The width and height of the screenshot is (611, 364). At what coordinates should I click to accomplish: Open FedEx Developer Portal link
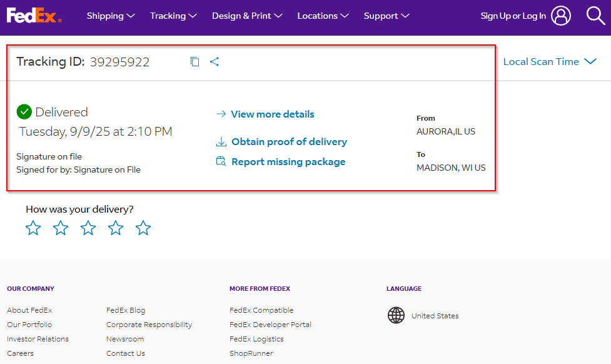[x=270, y=325]
